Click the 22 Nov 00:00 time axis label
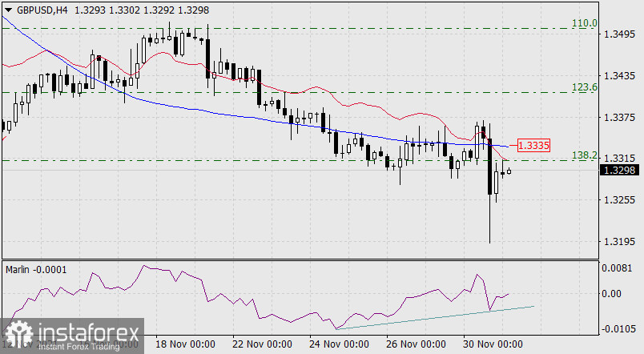The height and width of the screenshot is (354, 644). pyautogui.click(x=263, y=344)
